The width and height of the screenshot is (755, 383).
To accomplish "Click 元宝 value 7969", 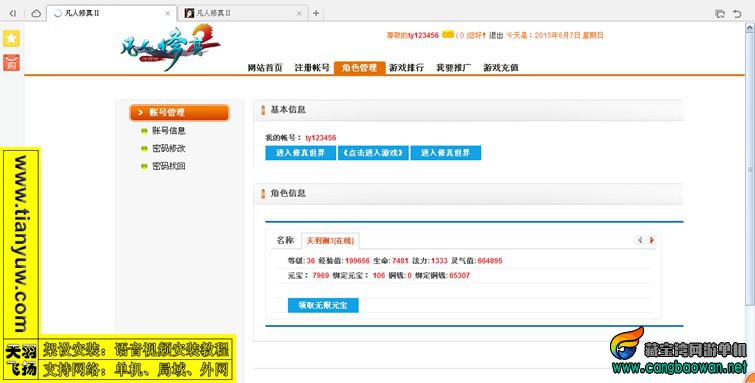I will tap(321, 276).
